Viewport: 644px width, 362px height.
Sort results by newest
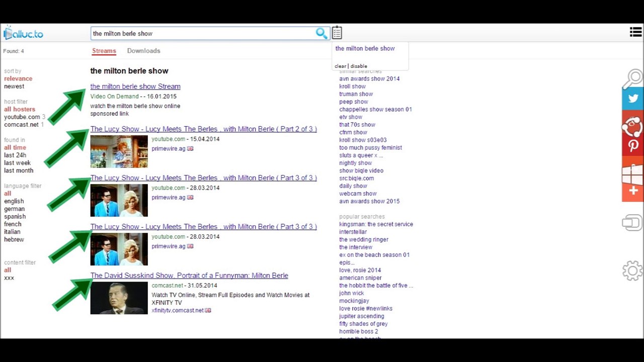tap(14, 86)
